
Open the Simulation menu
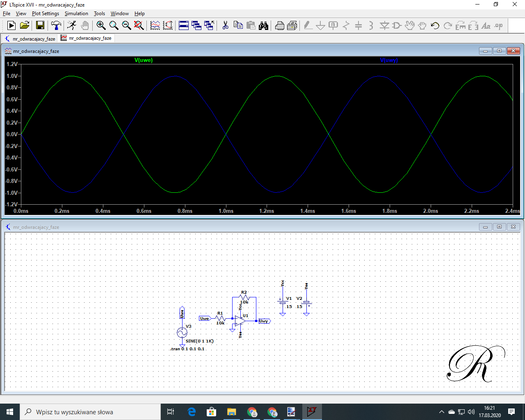(76, 14)
